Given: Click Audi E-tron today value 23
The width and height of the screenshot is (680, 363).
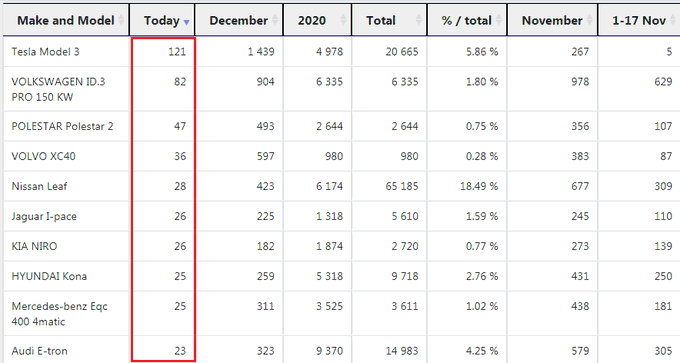Looking at the screenshot, I should pyautogui.click(x=180, y=350).
